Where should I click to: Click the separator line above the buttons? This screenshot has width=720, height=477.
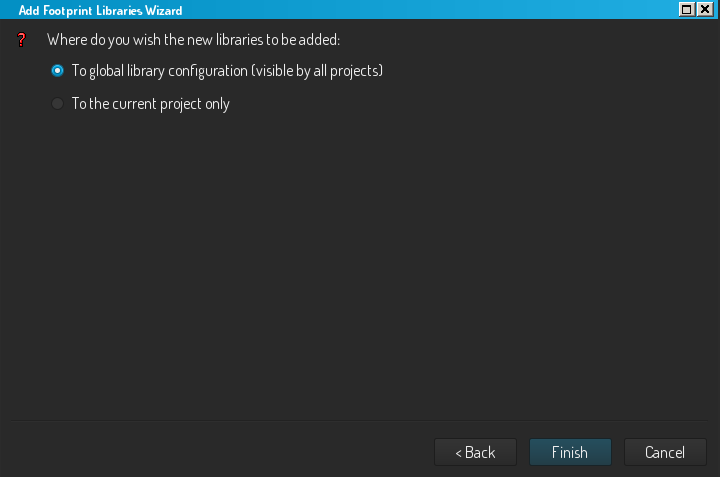pos(360,421)
